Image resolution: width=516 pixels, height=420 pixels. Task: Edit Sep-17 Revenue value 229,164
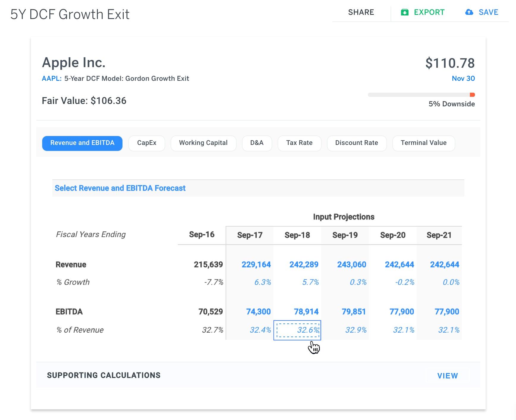pos(256,265)
